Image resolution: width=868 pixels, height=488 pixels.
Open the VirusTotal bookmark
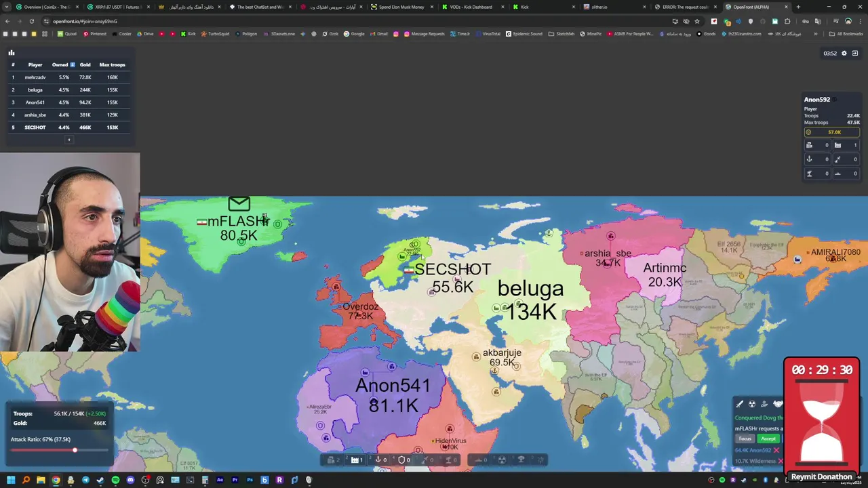(488, 34)
